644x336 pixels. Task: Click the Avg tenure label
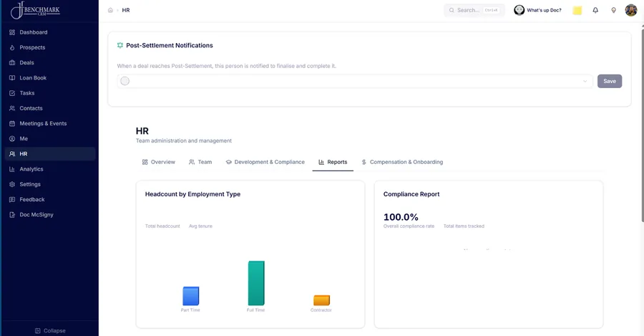200,226
